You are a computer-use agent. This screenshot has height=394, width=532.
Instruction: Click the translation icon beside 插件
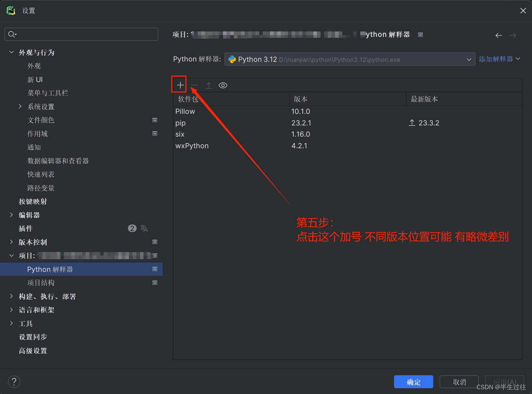[144, 228]
